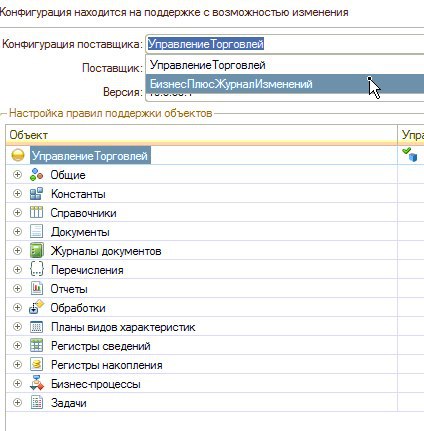This screenshot has width=424, height=431.
Task: Select the Перечисления row label
Action: 87,270
